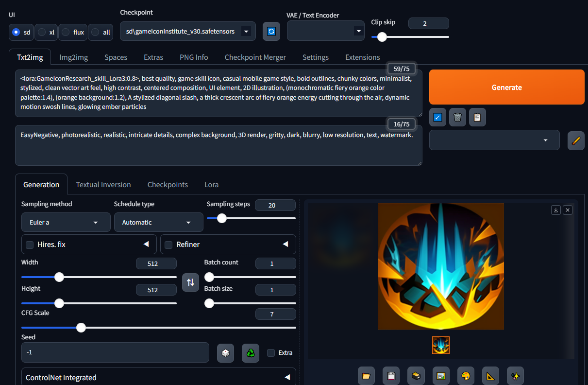Adjust the Sampling steps slider

(251, 218)
